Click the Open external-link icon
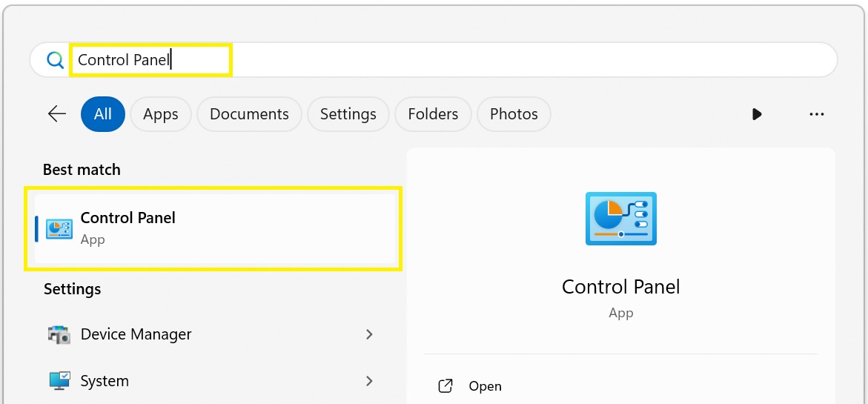The height and width of the screenshot is (404, 868). click(445, 385)
